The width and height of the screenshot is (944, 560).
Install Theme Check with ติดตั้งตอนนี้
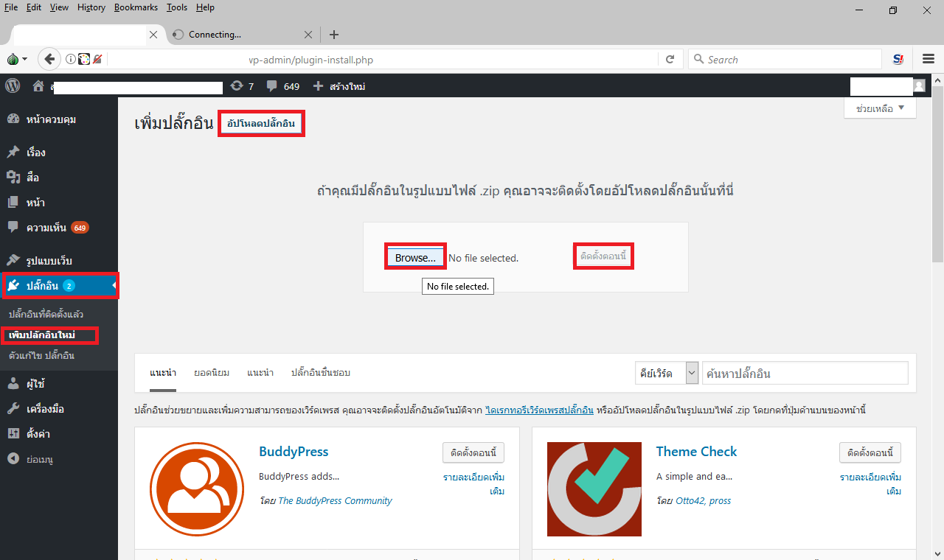coord(870,452)
